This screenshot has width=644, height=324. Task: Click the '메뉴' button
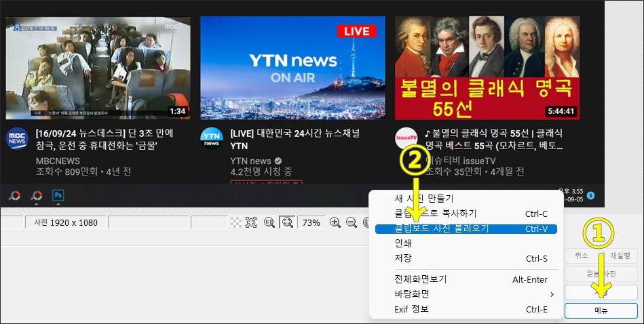tap(601, 310)
